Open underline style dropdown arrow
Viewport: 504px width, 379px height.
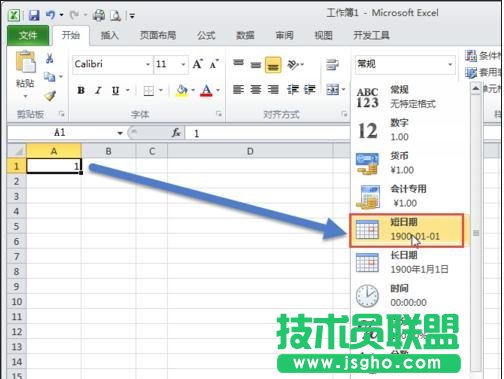point(128,90)
